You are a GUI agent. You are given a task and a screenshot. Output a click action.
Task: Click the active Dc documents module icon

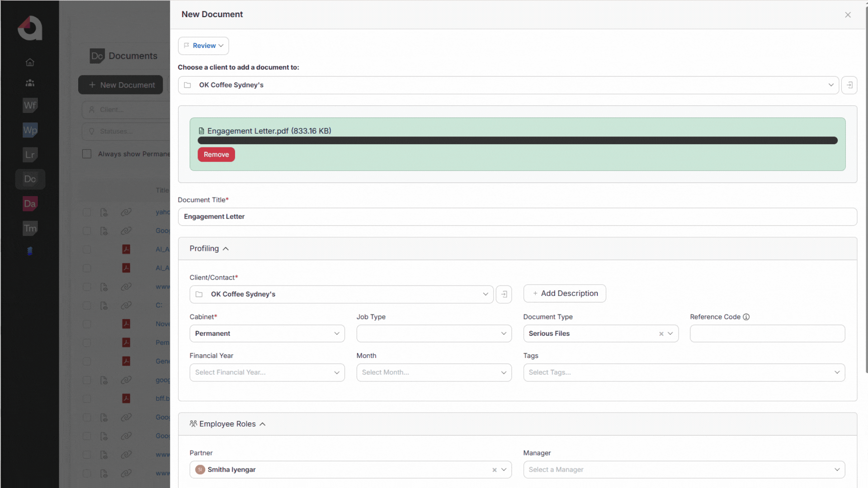(30, 179)
